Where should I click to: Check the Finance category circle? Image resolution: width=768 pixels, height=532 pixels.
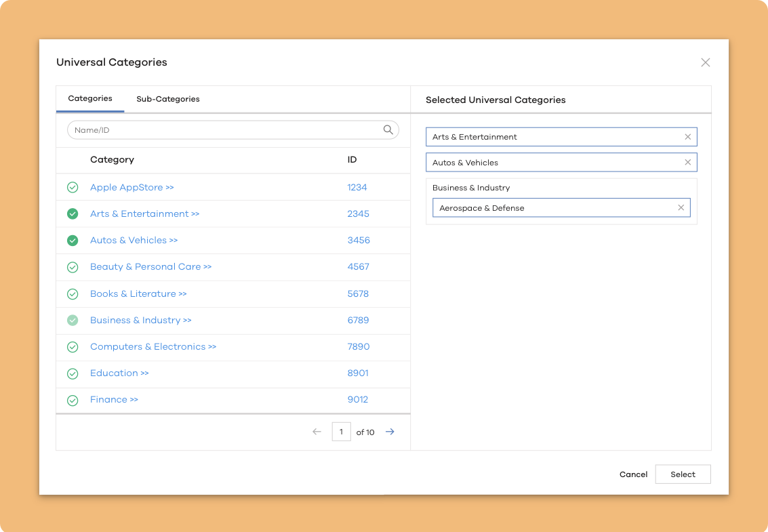(73, 401)
